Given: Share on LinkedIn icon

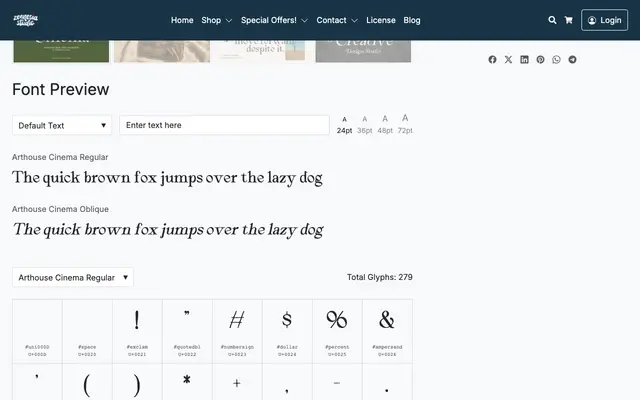Looking at the screenshot, I should (x=524, y=60).
